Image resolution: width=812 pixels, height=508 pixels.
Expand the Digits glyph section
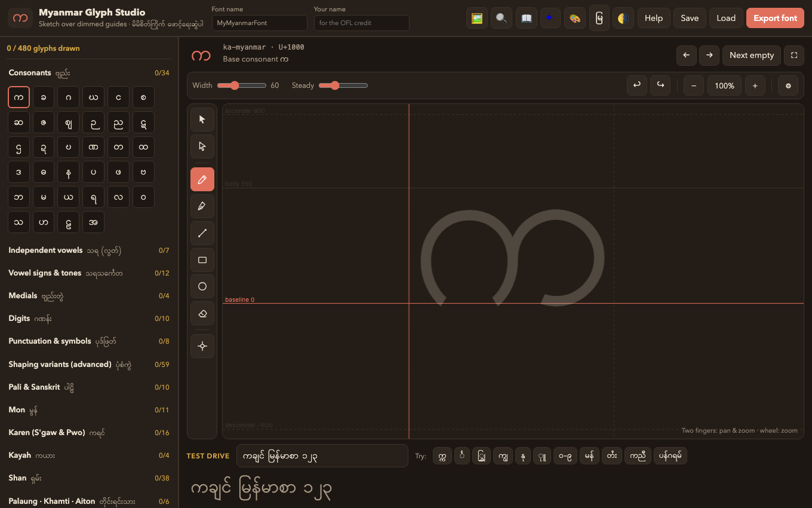point(89,319)
